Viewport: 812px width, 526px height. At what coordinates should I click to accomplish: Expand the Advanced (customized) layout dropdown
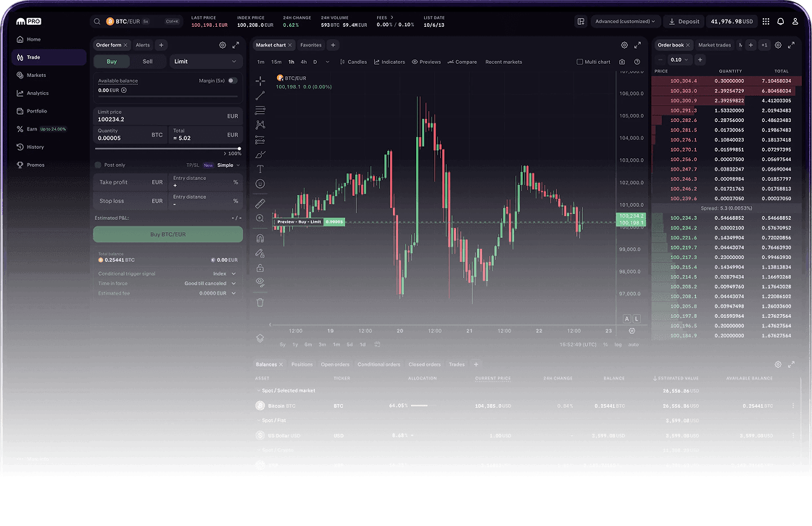pyautogui.click(x=626, y=22)
